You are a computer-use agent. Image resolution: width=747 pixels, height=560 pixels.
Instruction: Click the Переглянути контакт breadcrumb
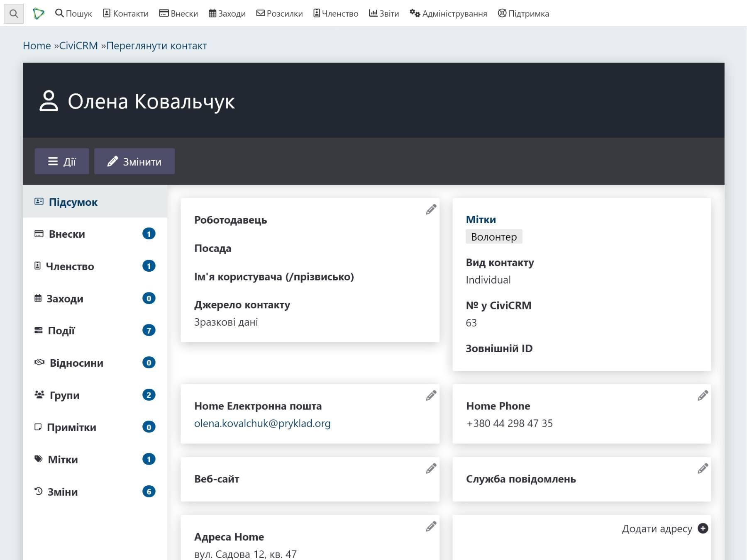tap(156, 46)
